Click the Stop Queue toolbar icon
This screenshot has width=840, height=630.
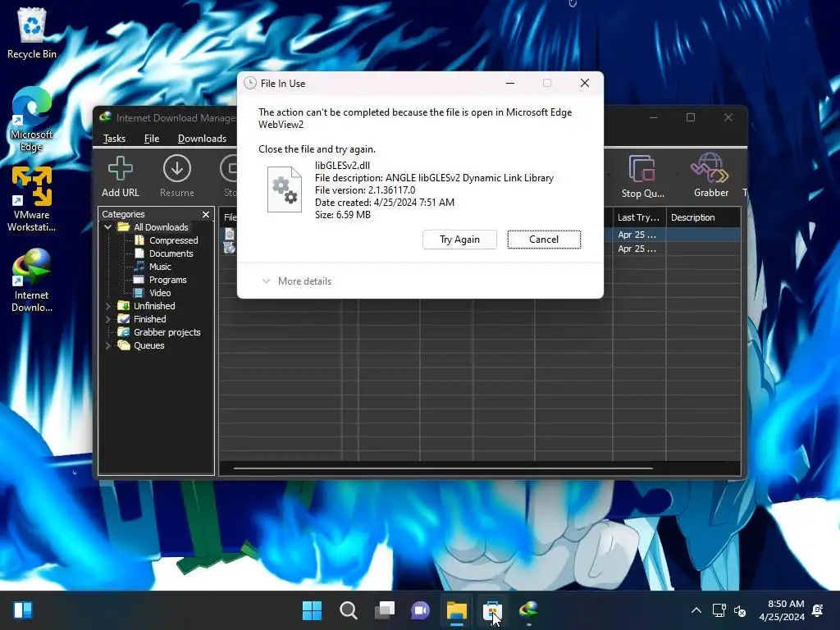(642, 176)
